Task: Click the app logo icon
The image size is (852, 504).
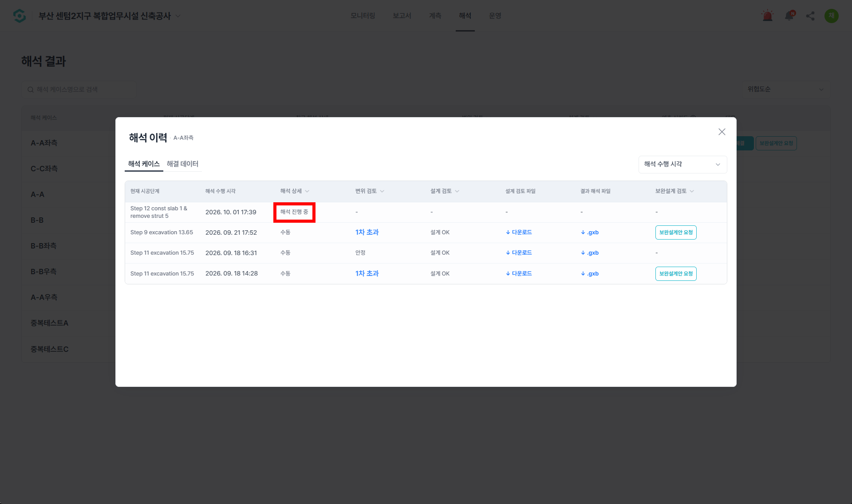Action: tap(20, 16)
